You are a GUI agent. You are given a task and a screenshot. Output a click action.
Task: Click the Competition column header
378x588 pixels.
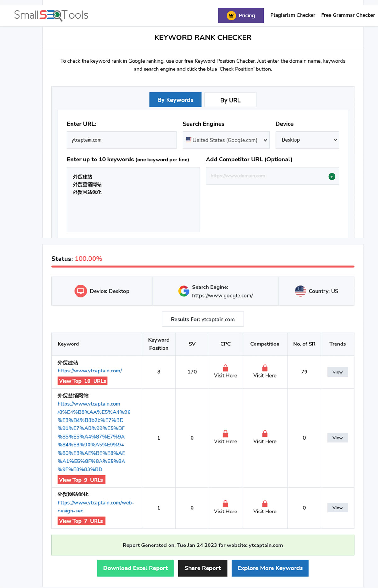pos(265,344)
